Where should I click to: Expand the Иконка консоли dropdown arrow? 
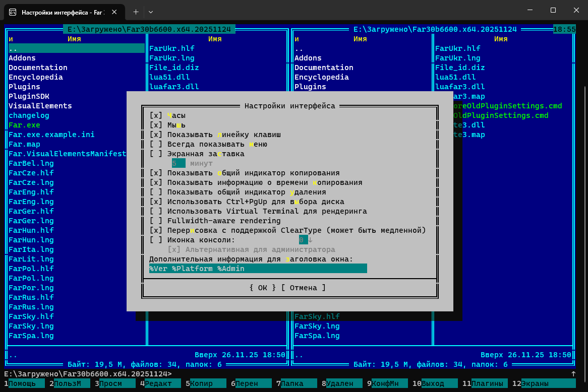310,240
